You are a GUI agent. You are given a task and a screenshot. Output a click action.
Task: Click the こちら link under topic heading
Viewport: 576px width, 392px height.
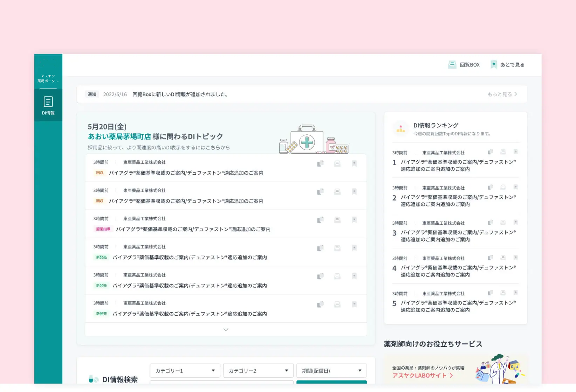pos(213,148)
